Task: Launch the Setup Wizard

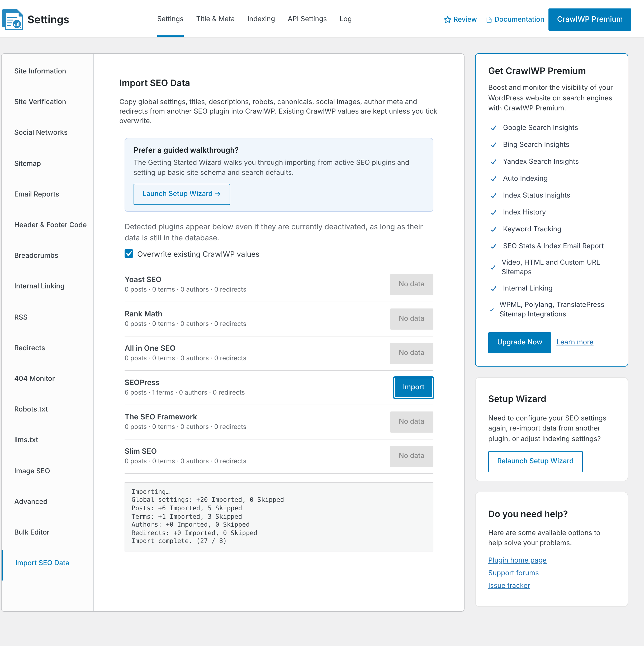Action: click(182, 194)
